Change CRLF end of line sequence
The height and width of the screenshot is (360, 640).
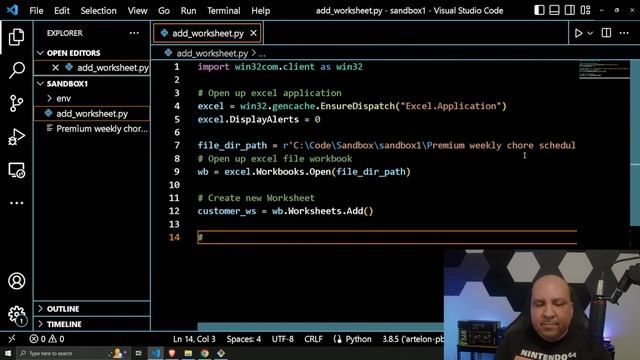313,339
